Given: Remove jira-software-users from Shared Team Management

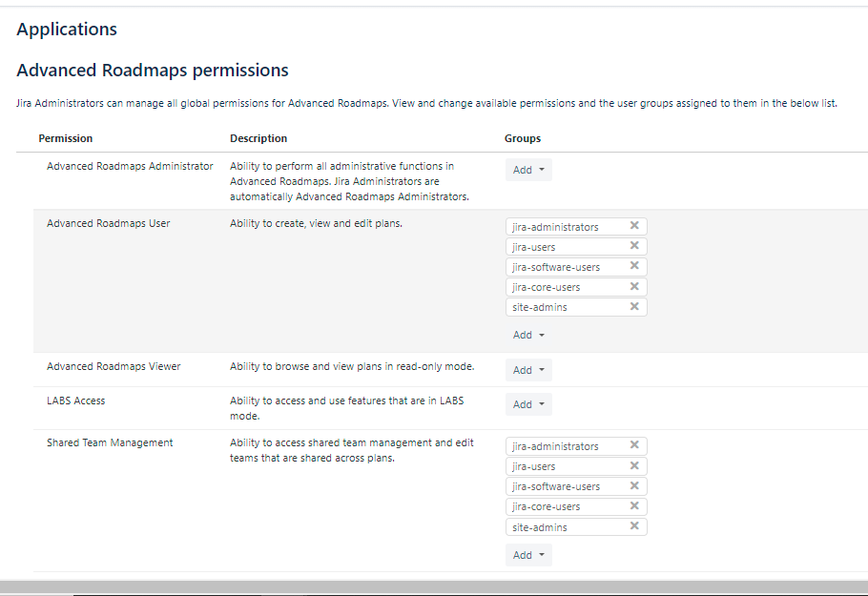Looking at the screenshot, I should (634, 485).
